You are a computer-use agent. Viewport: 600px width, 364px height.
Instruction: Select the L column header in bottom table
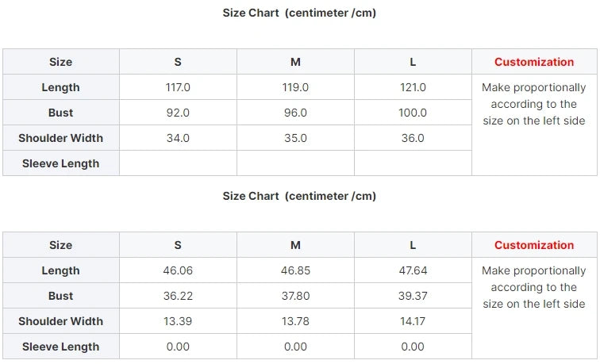point(413,245)
